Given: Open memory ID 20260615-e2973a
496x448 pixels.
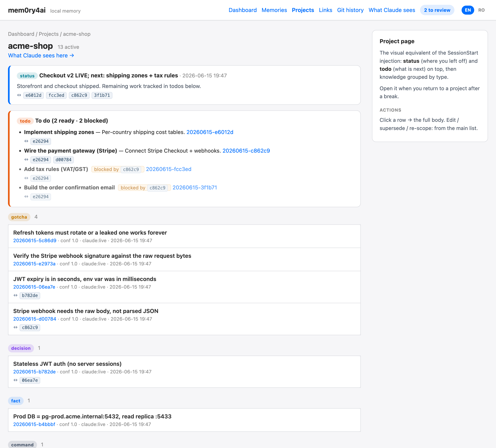Looking at the screenshot, I should point(34,264).
